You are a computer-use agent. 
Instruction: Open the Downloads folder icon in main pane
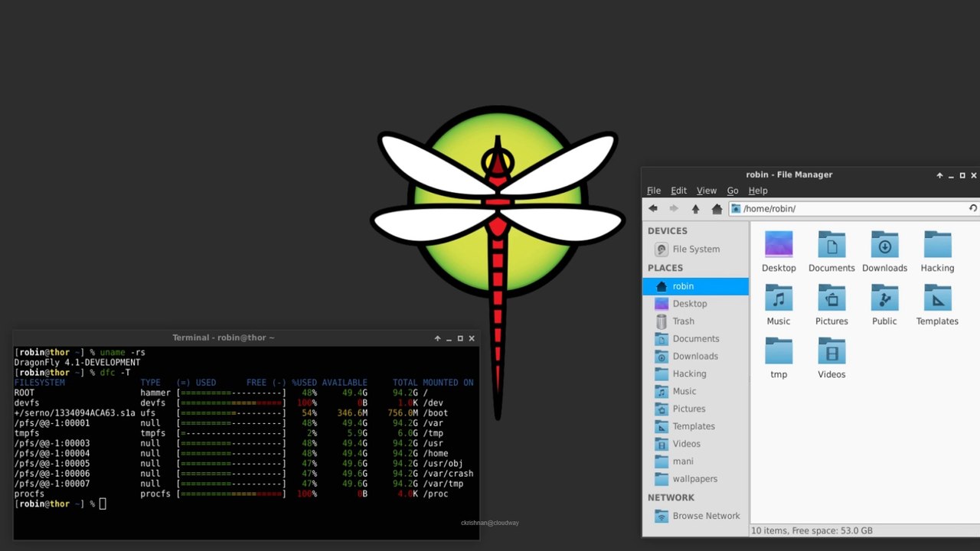point(884,245)
